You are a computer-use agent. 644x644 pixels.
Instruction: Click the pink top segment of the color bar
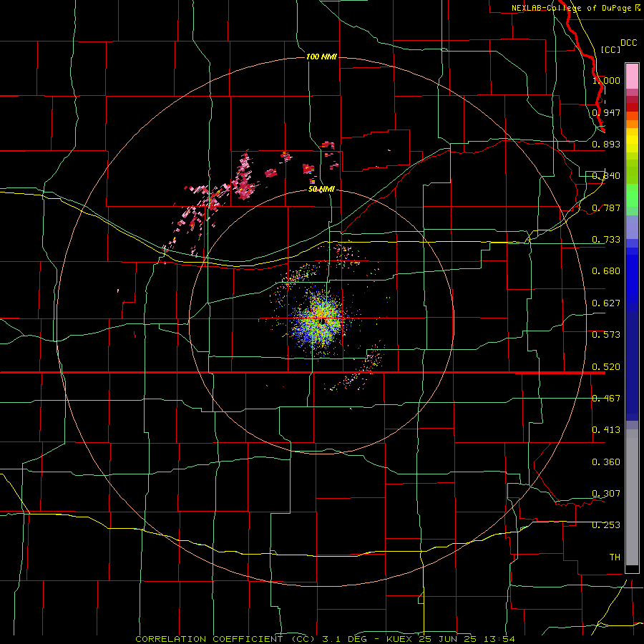[x=632, y=77]
